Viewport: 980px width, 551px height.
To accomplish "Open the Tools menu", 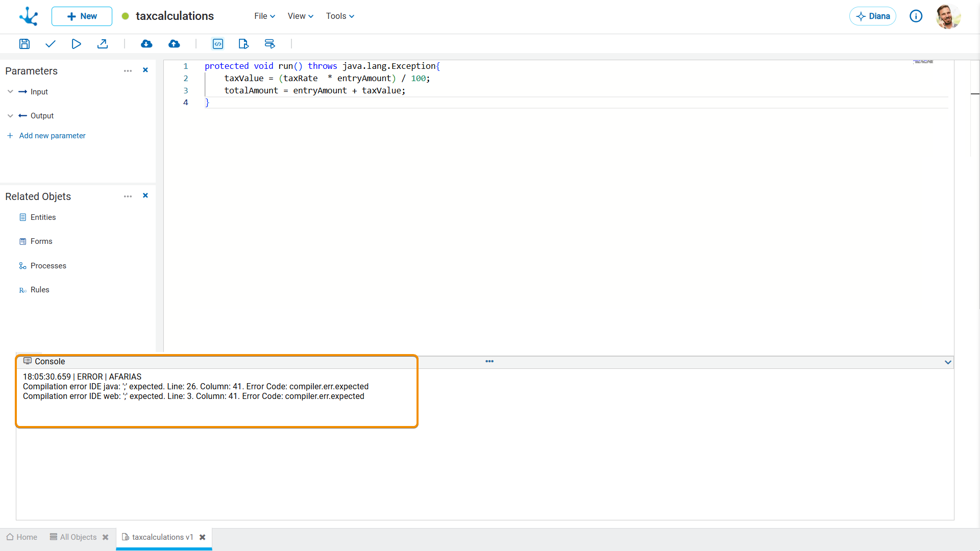I will (x=340, y=16).
